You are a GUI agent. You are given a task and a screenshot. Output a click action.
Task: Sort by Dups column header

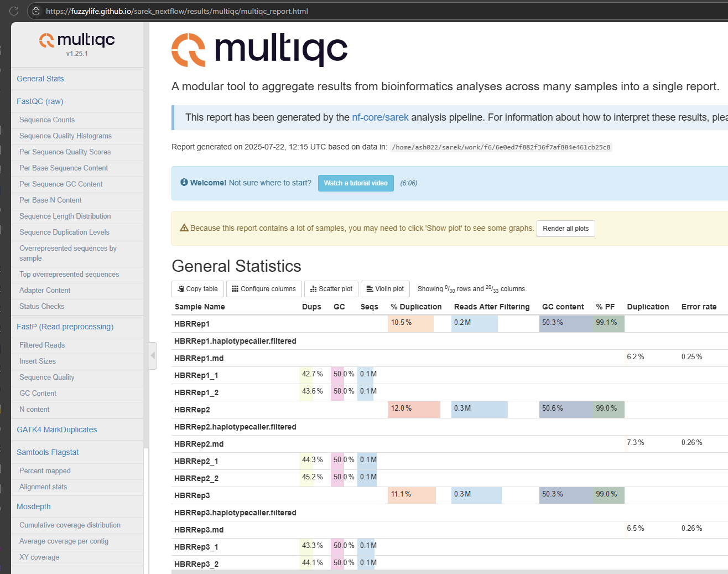tap(311, 307)
